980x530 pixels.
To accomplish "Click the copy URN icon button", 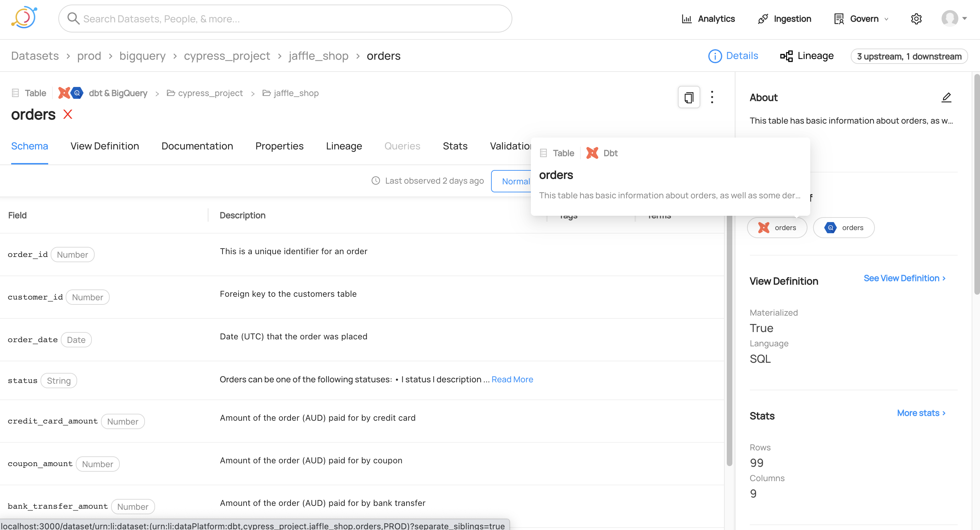I will pyautogui.click(x=689, y=97).
